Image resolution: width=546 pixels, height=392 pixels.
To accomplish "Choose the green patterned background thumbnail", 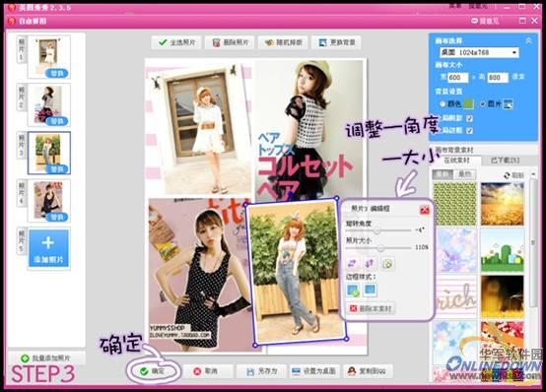I will point(455,204).
